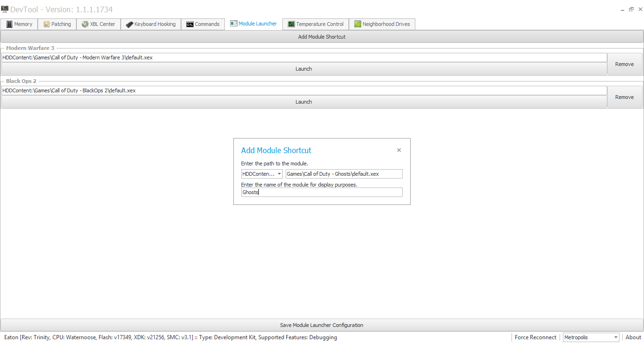Restore down the DevTool window
The image size is (644, 343).
[631, 9]
